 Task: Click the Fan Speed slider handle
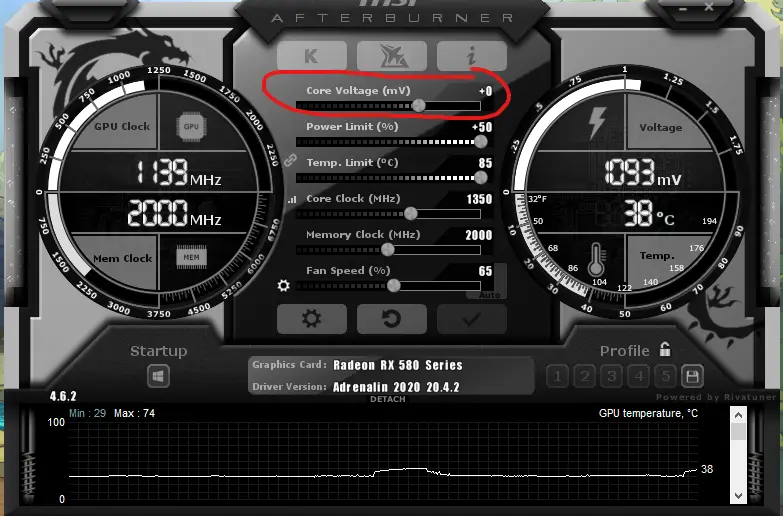[393, 285]
